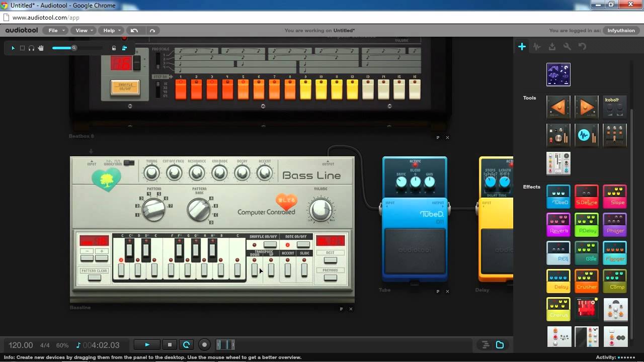Close the Bassline device

351,309
